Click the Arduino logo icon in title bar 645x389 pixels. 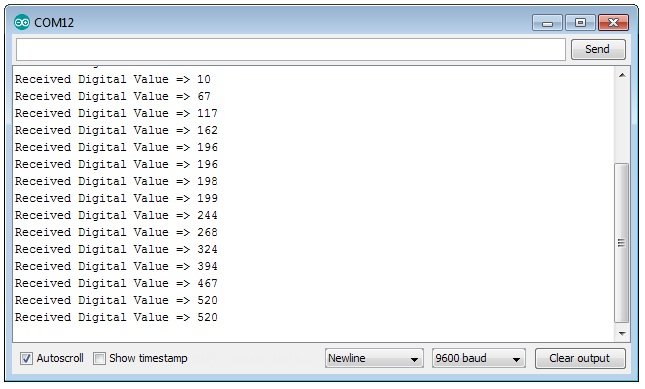pos(21,22)
